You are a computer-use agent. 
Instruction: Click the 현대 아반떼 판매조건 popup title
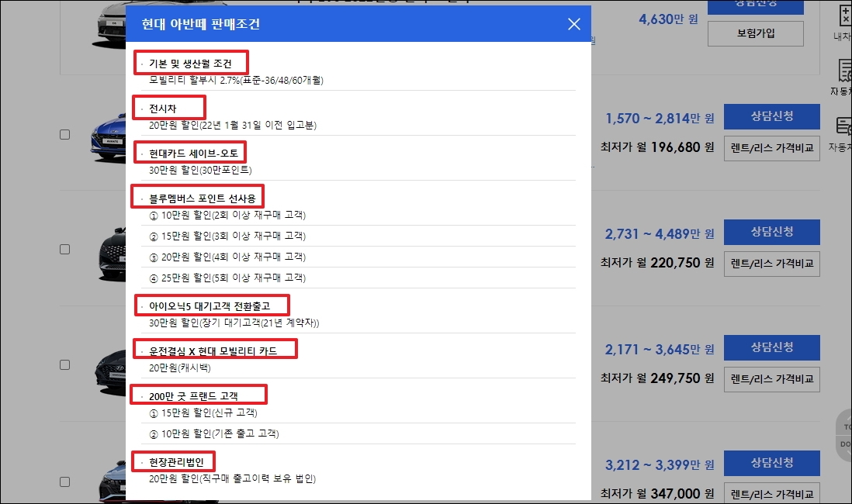coord(200,24)
